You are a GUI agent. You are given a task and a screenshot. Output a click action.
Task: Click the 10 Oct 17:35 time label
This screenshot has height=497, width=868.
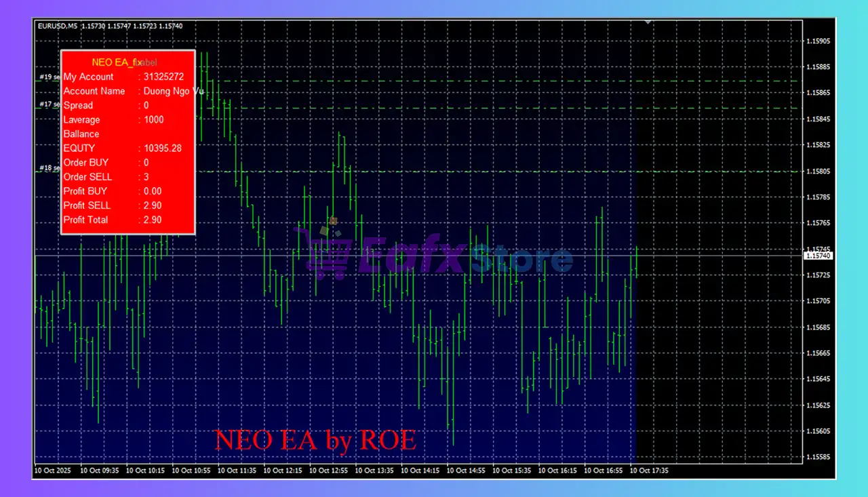click(x=649, y=470)
